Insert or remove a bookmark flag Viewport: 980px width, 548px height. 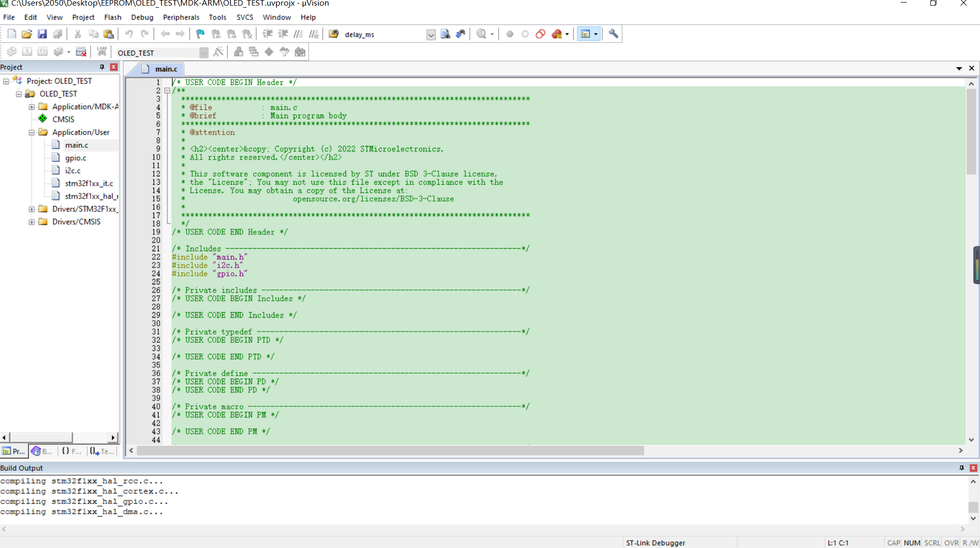point(200,34)
